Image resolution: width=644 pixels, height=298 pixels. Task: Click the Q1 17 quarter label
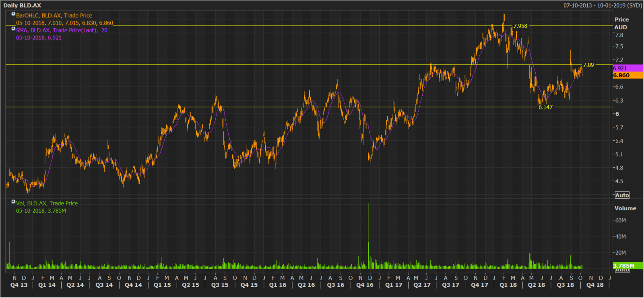tap(394, 285)
